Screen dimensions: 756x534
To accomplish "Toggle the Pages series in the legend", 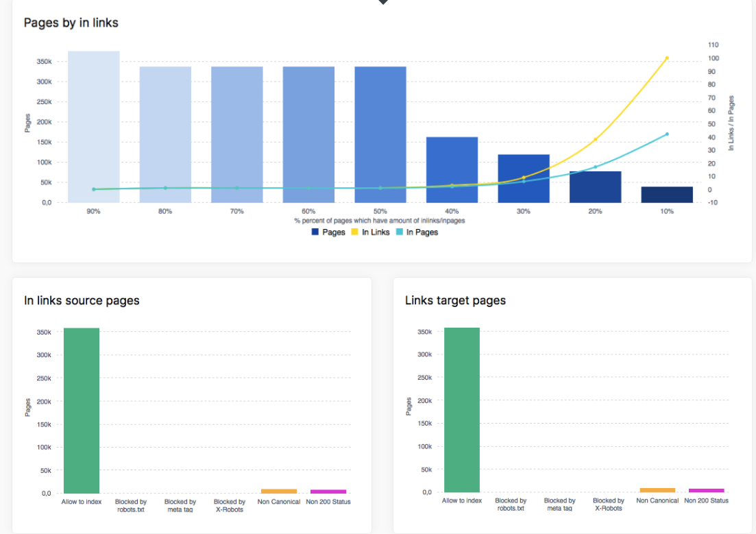I will click(333, 232).
